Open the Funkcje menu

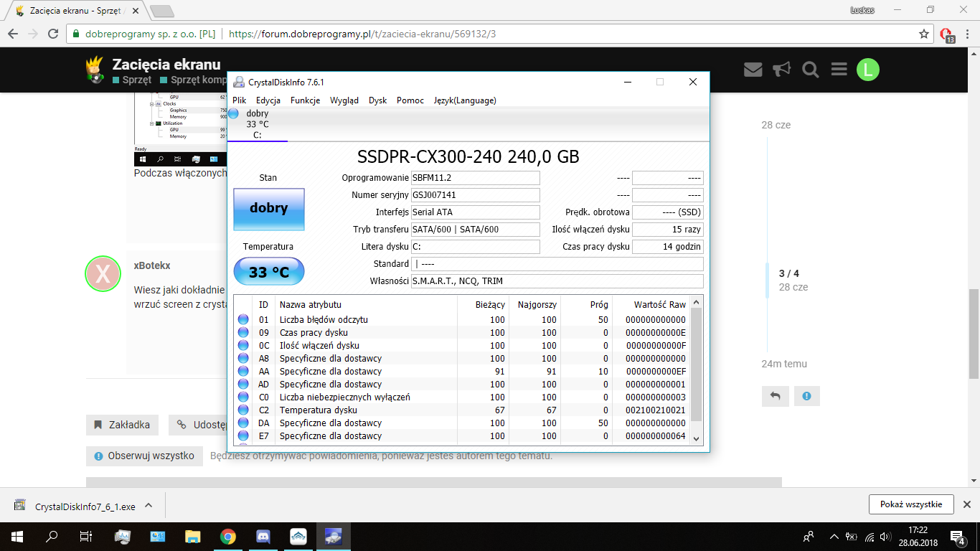point(305,100)
